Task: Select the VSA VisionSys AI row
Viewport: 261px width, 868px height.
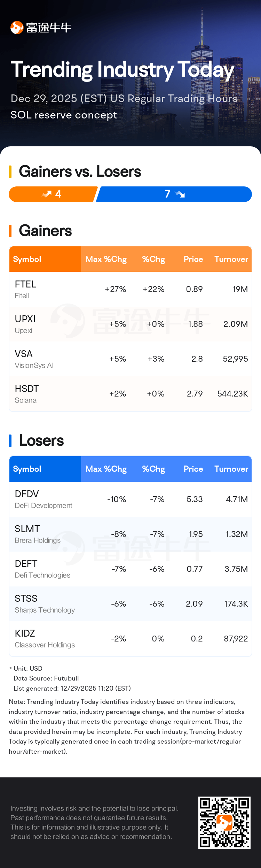Action: click(130, 359)
